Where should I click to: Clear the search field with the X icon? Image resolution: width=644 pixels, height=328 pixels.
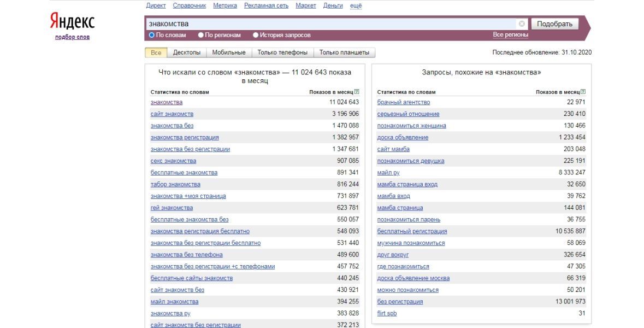[522, 24]
